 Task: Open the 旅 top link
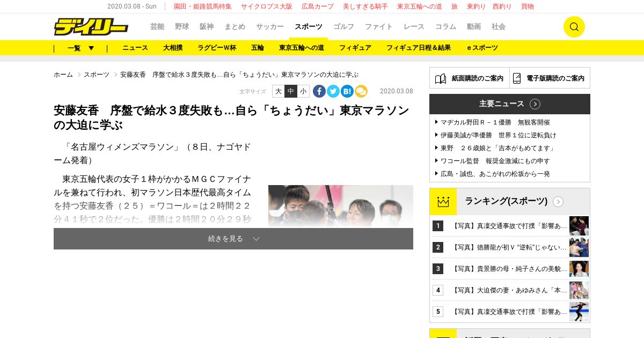point(455,6)
